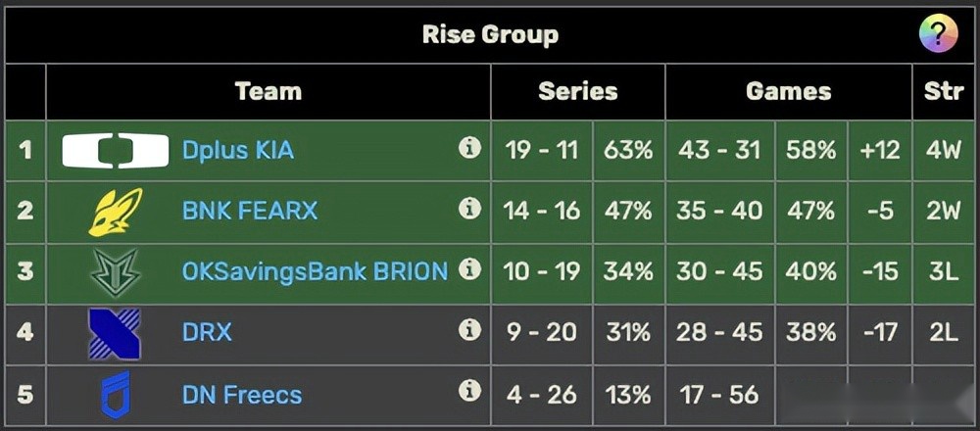Click the blue DRX team logo
980x431 pixels.
click(115, 334)
